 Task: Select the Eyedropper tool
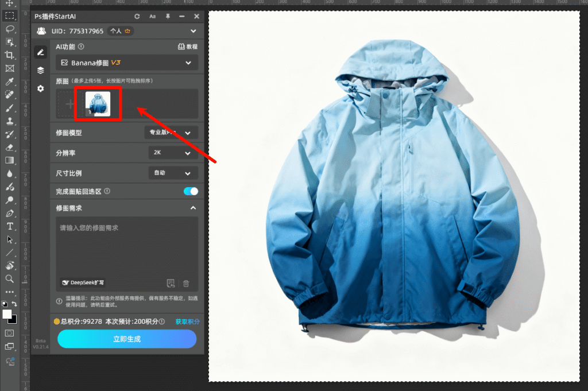coord(10,82)
